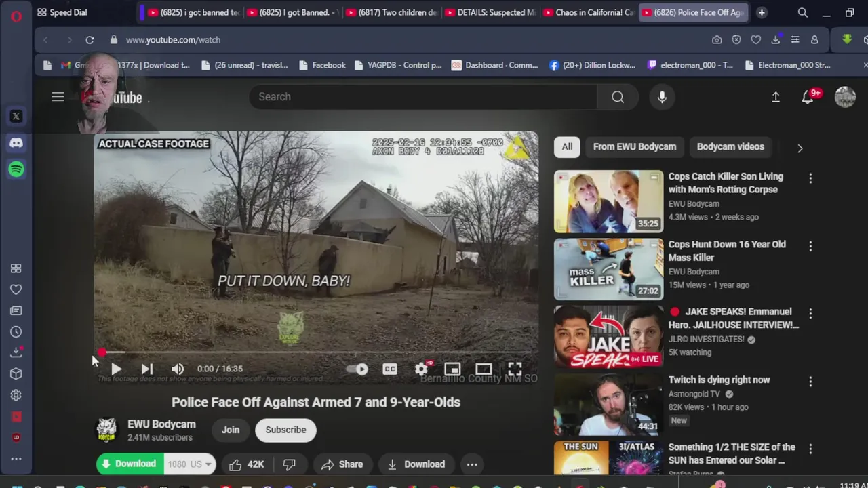
Task: Open YouTube account avatar menu
Action: pyautogui.click(x=845, y=97)
